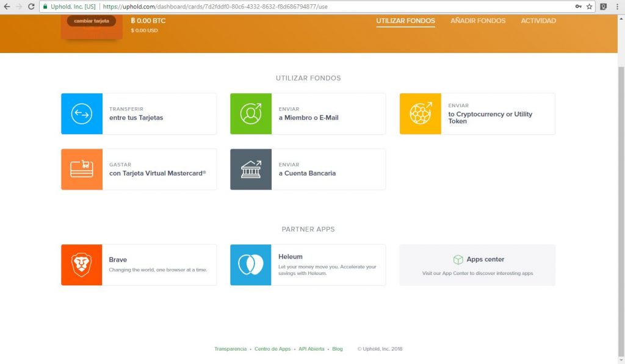Click the Centro de Apps footer link
The height and width of the screenshot is (364, 625).
(273, 349)
